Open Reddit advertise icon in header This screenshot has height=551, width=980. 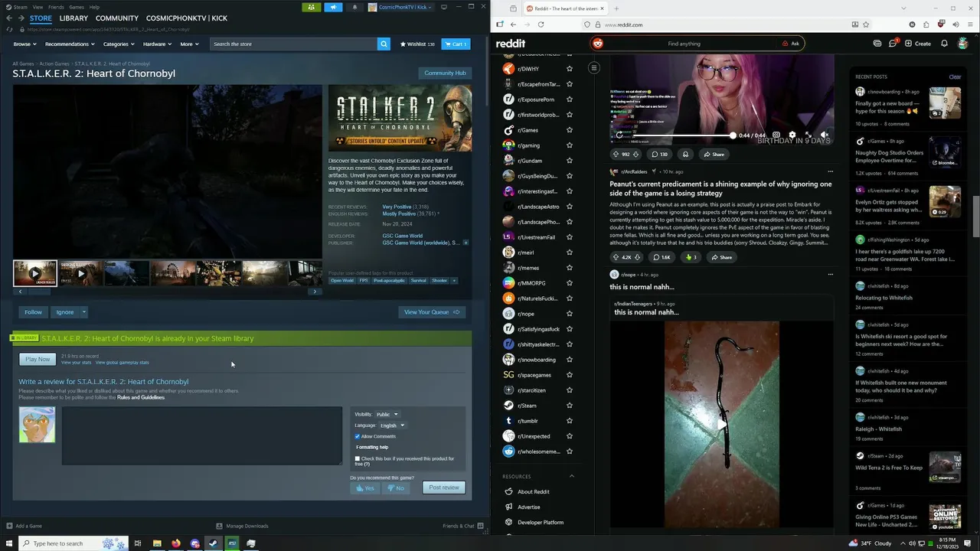point(877,44)
